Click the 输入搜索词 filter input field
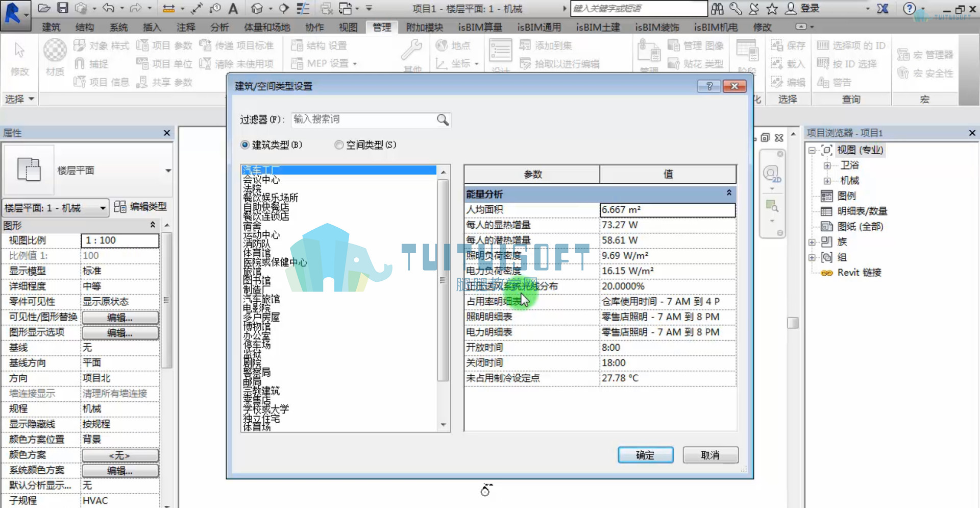 (x=363, y=119)
